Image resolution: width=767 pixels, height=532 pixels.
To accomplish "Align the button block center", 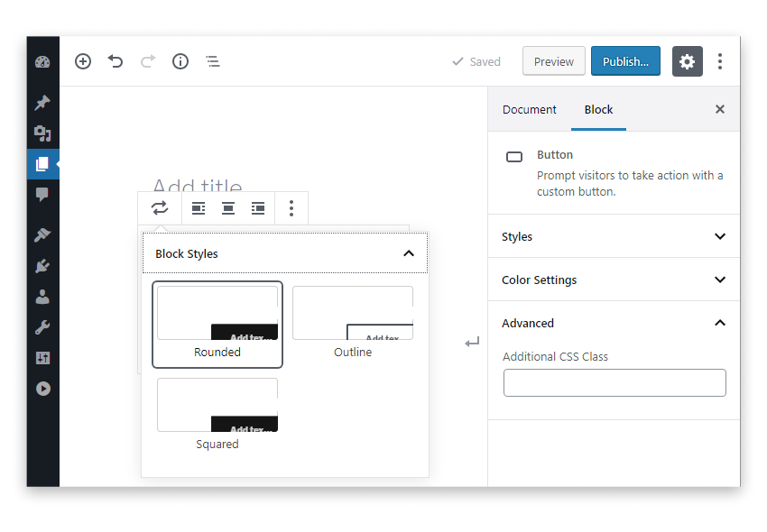I will point(228,208).
